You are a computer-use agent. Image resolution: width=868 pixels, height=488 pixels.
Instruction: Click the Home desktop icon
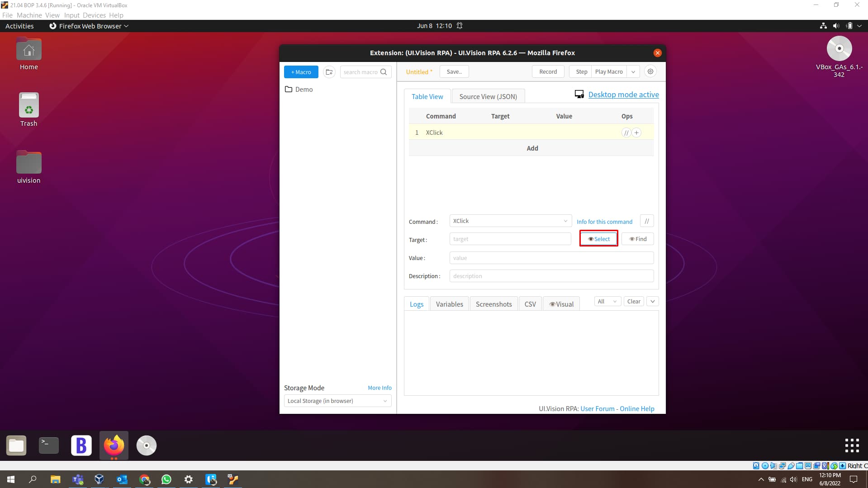pyautogui.click(x=29, y=54)
